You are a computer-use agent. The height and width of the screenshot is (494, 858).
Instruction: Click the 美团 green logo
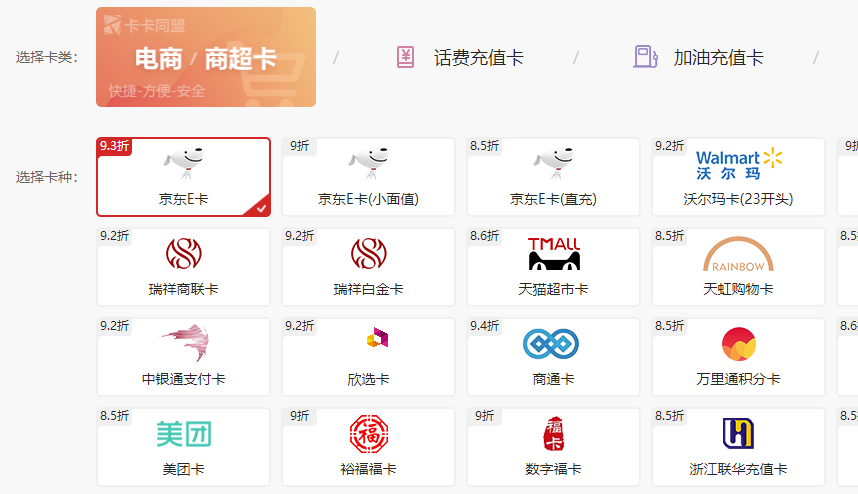(x=183, y=434)
